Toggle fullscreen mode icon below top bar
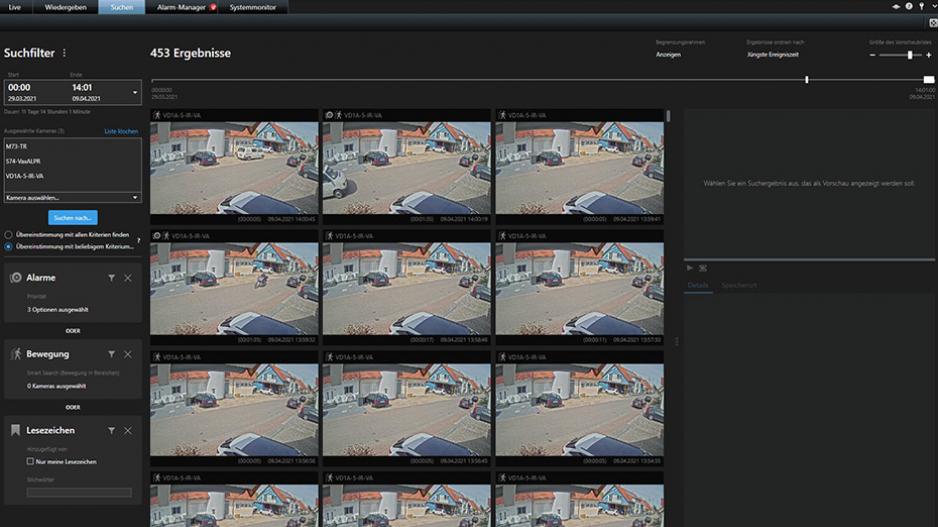Screen dimensions: 938x527 933,23
